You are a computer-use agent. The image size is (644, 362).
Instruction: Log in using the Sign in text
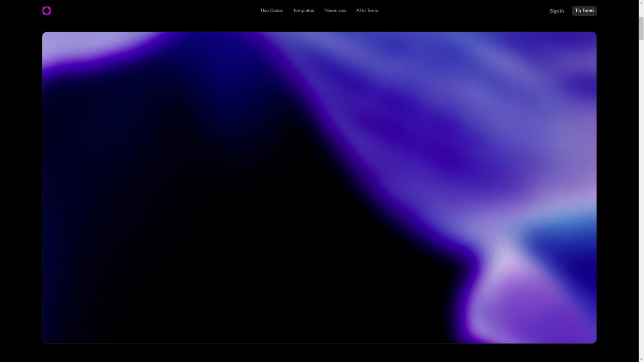[x=556, y=11]
